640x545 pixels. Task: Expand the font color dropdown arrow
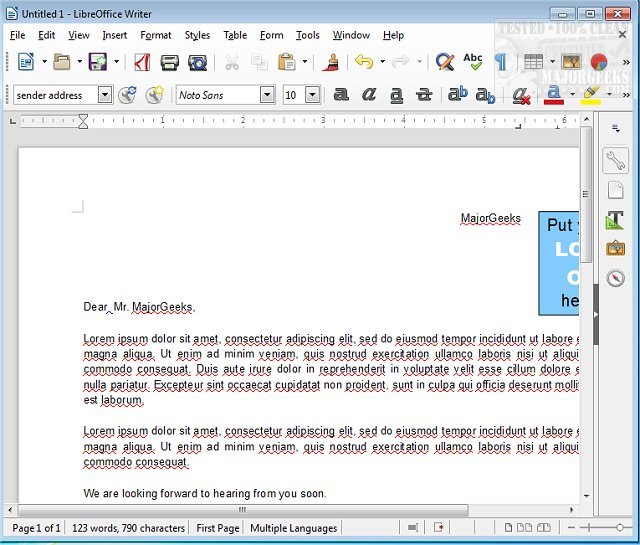pos(573,95)
